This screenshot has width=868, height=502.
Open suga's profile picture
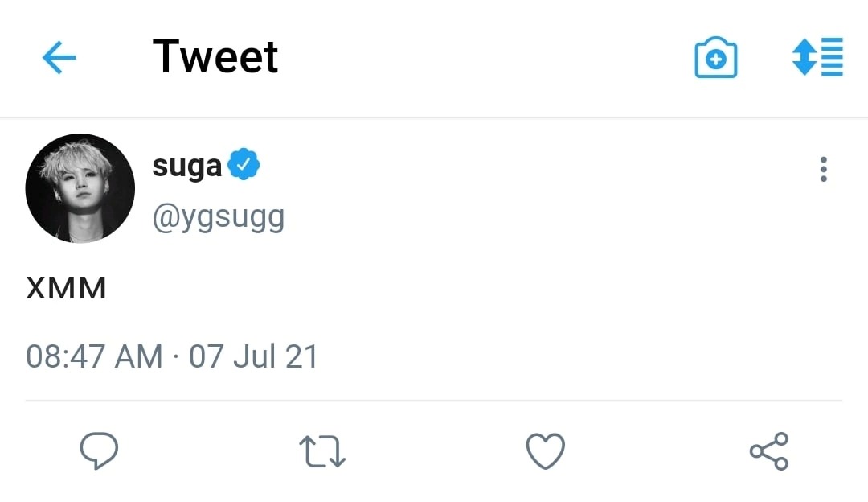click(x=80, y=189)
